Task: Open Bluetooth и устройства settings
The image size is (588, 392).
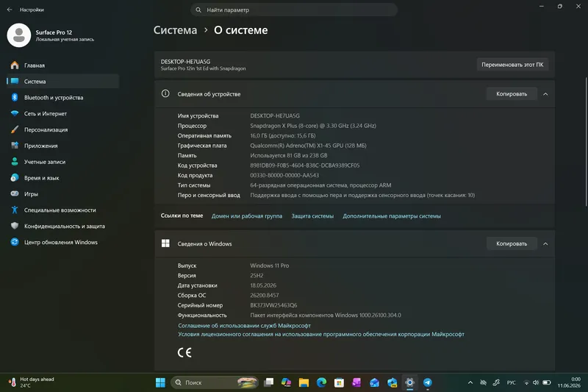Action: (62, 98)
